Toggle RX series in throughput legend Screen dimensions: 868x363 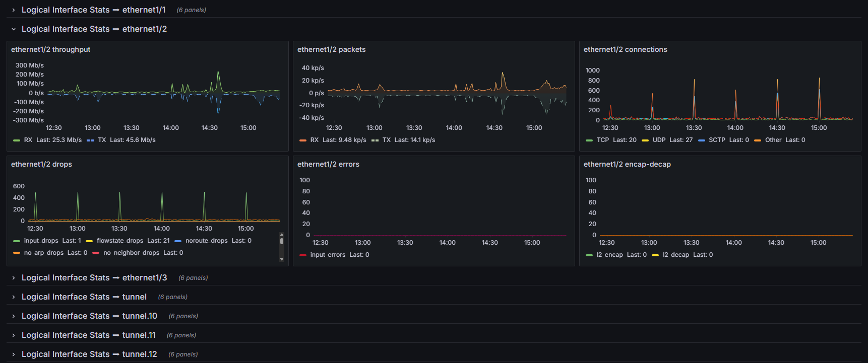[28, 140]
